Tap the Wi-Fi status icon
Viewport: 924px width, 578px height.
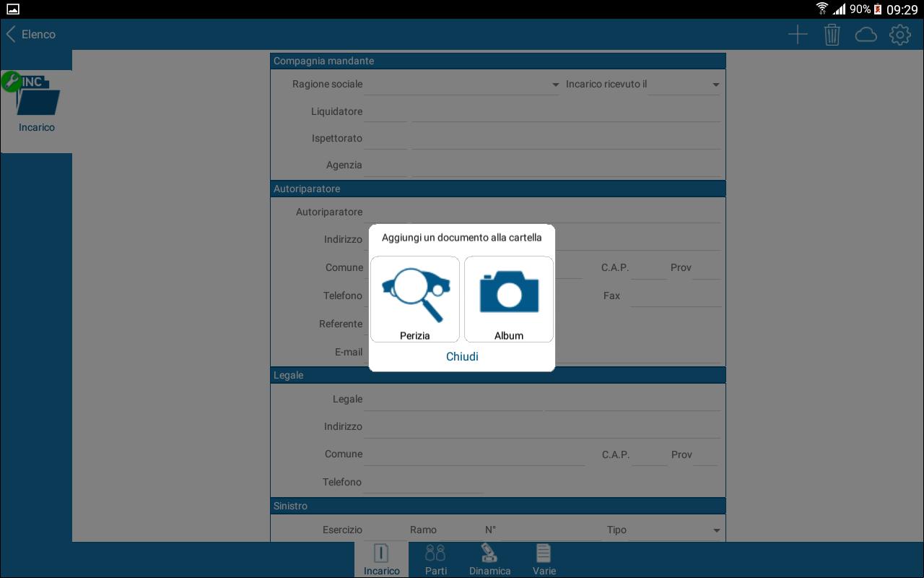click(x=821, y=9)
